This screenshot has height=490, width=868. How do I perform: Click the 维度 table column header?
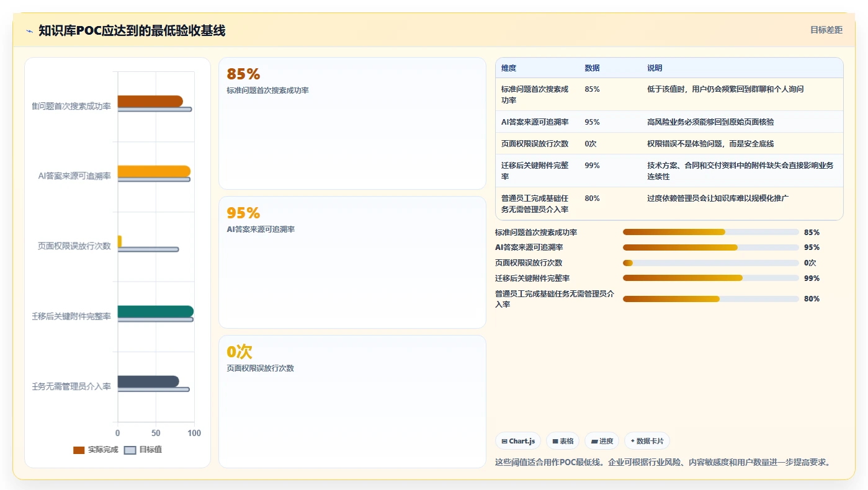point(509,68)
